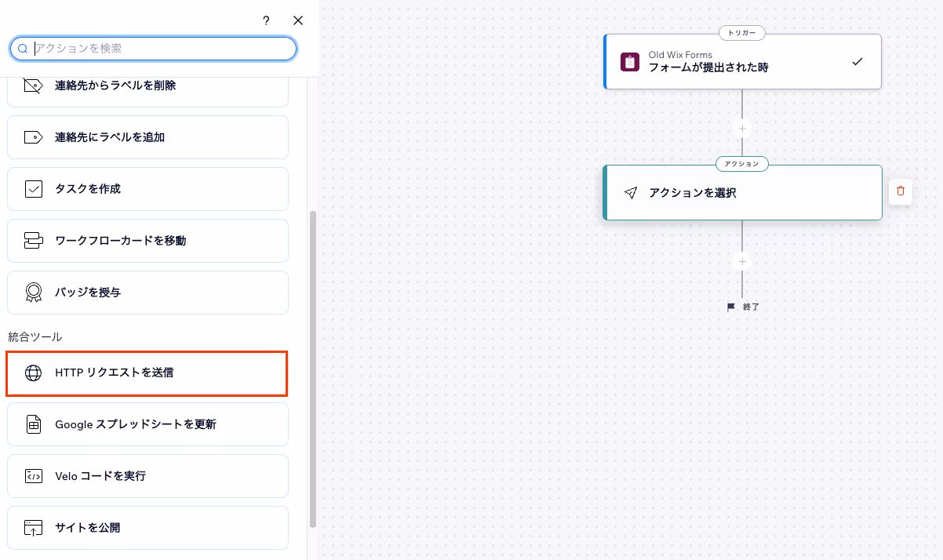The width and height of the screenshot is (943, 560).
Task: Click the 終了 flag icon
Action: [x=731, y=307]
